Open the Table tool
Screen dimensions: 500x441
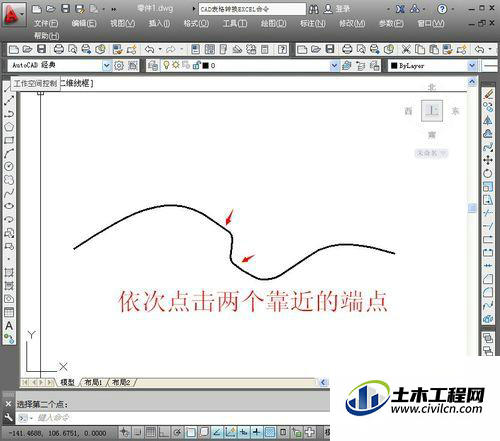9,312
